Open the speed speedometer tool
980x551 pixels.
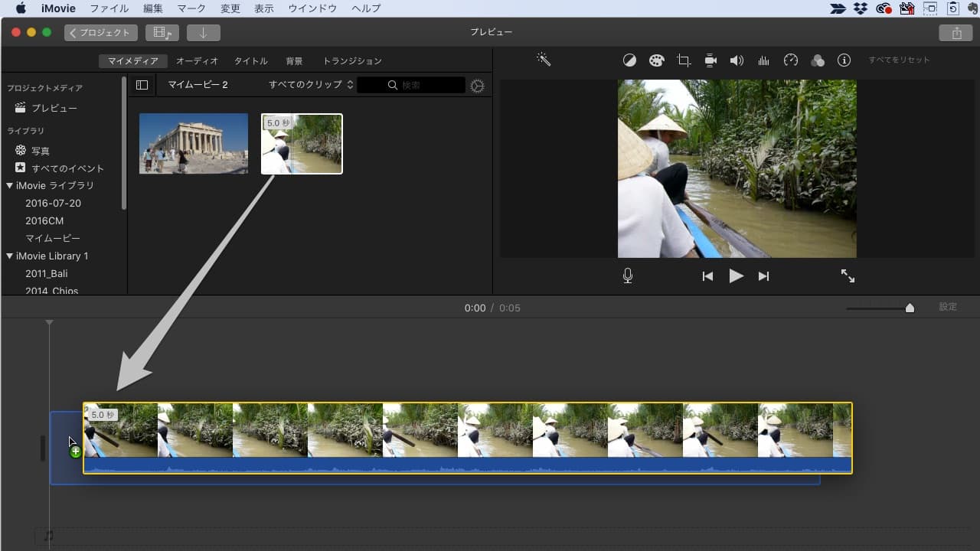[x=791, y=60]
